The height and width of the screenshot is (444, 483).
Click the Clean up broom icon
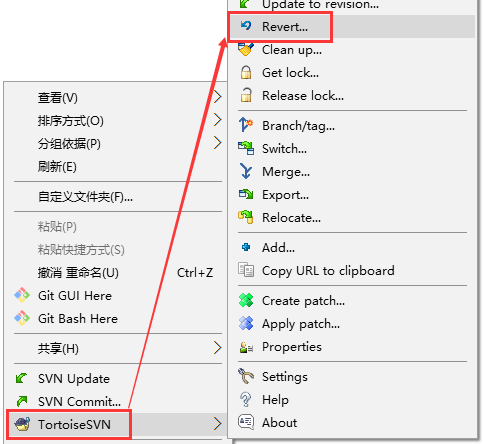[246, 49]
